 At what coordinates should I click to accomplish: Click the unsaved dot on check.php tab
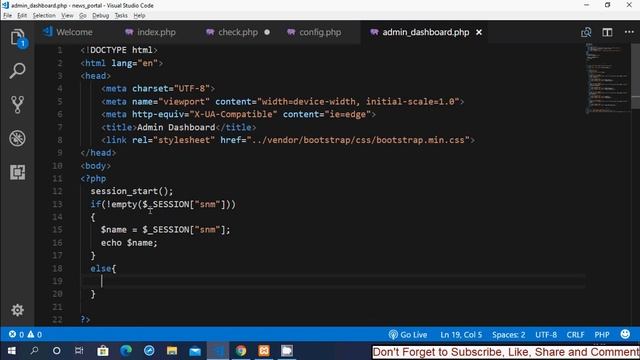click(267, 32)
